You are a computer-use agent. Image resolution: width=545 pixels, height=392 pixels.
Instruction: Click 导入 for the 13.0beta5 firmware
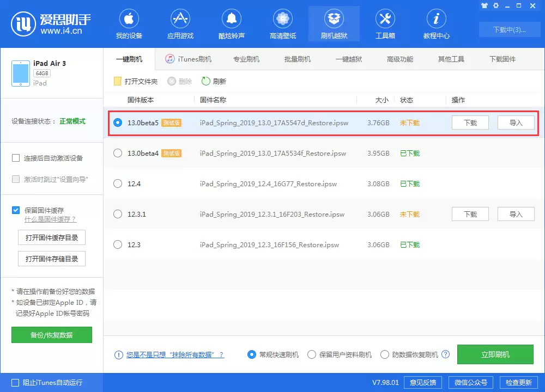point(516,122)
